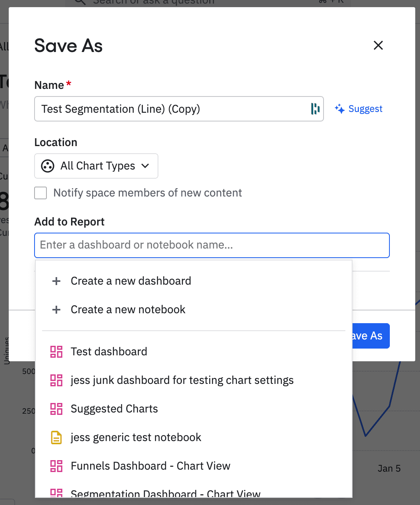Choose jess generic test notebook option

coord(136,438)
